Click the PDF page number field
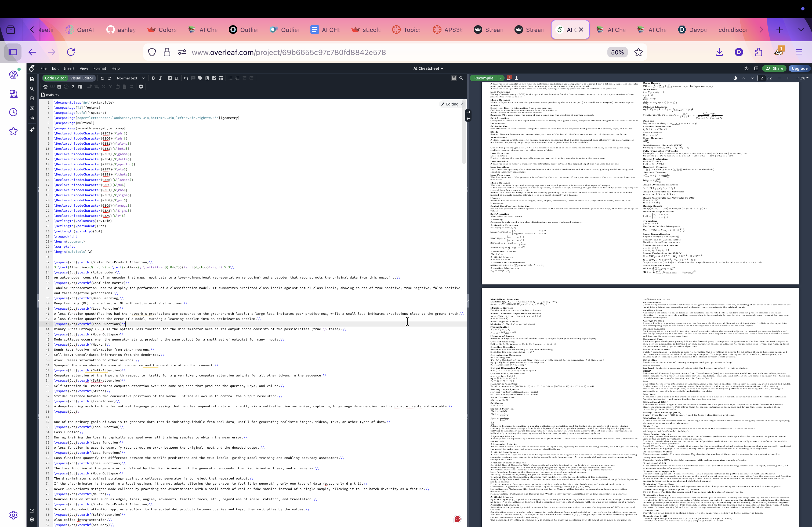 tap(762, 78)
